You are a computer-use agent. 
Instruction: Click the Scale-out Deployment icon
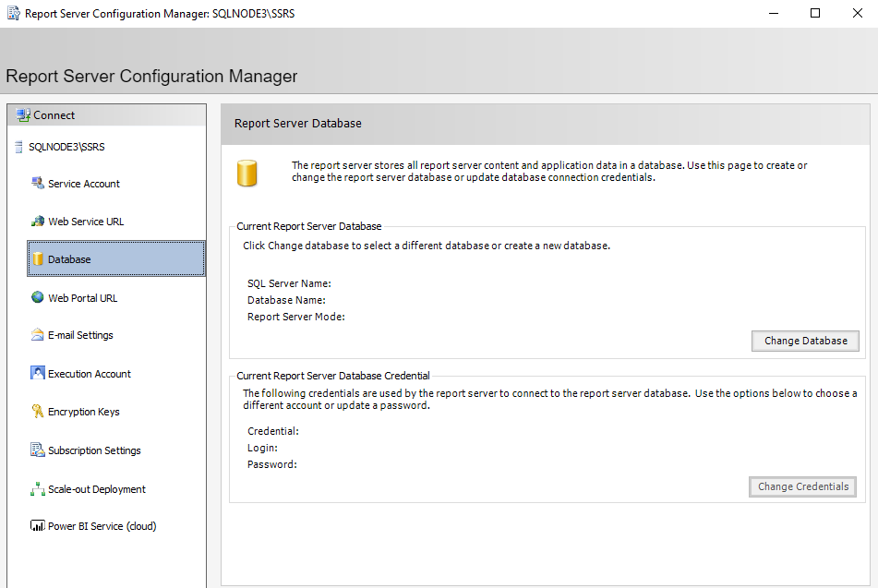click(x=38, y=489)
